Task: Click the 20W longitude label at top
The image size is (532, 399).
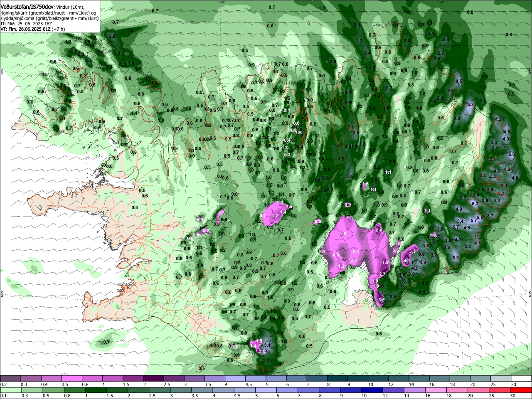Action: click(221, 2)
